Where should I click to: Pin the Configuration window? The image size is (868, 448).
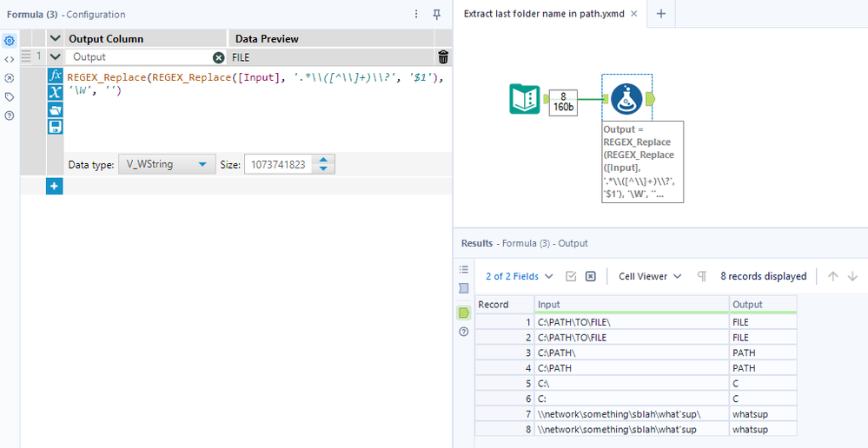pos(436,15)
